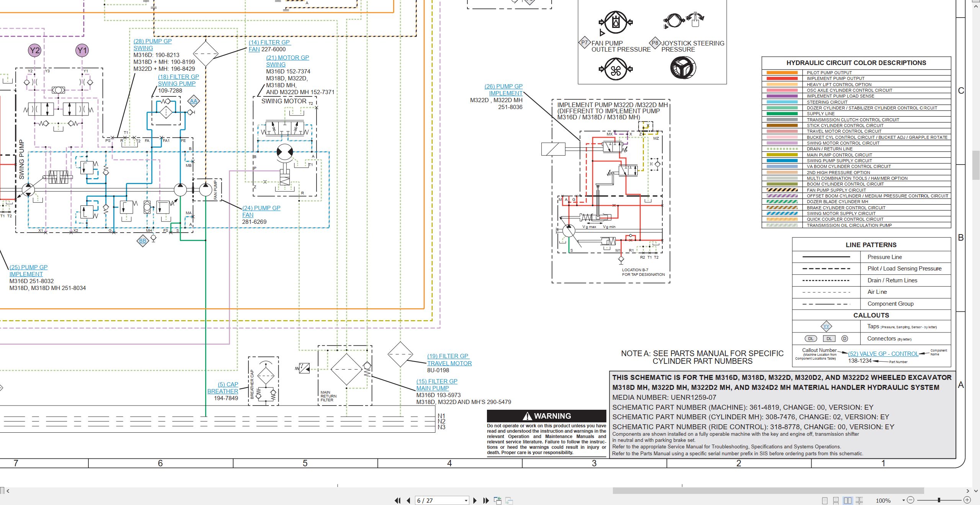Enable two-page continuous view
Screen dimensions: 980x505
tap(859, 500)
